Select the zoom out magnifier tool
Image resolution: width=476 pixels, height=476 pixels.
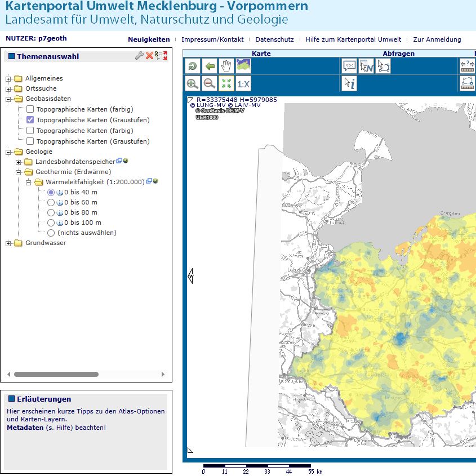coord(210,83)
